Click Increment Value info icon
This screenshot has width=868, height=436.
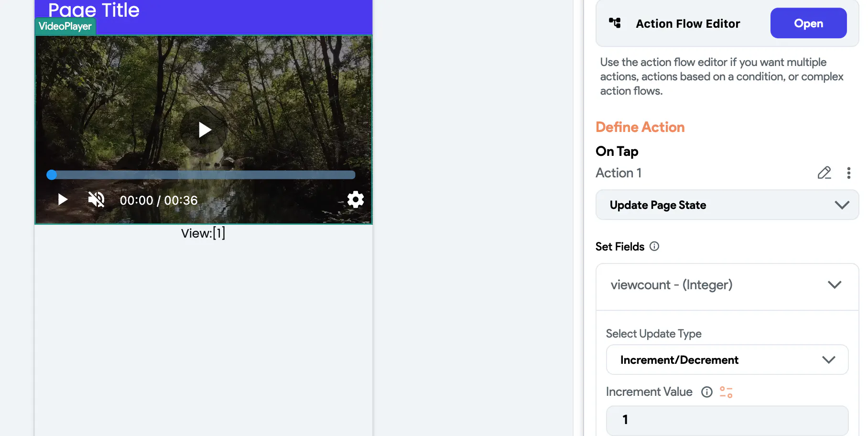(x=706, y=392)
